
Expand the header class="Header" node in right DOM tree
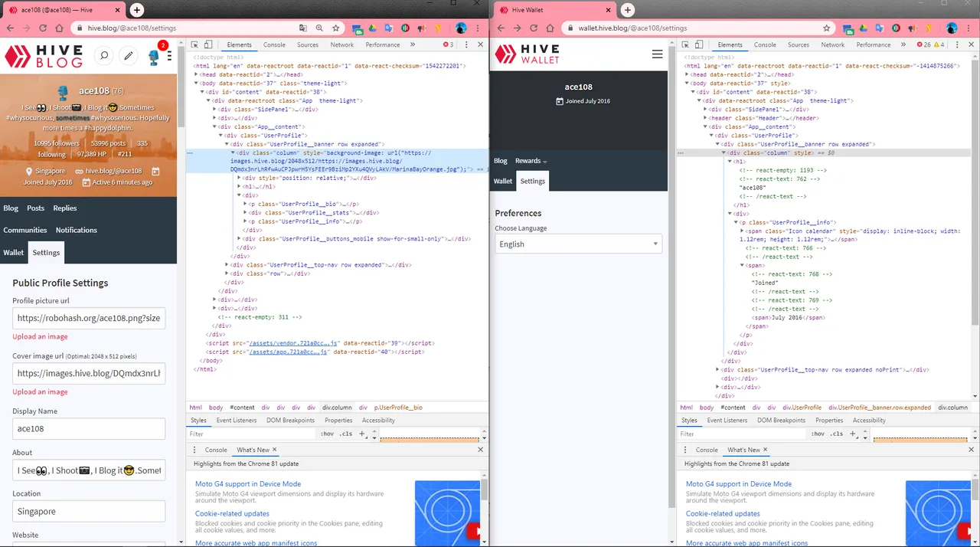tap(705, 118)
